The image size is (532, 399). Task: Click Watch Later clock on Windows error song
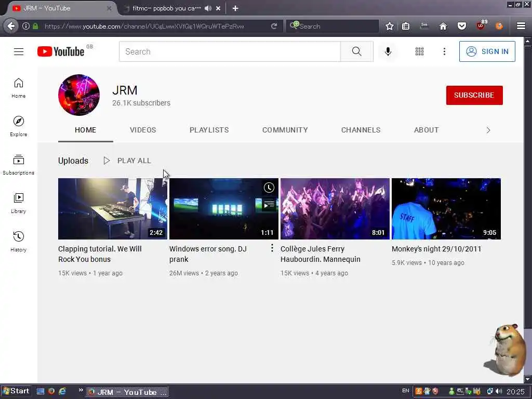pyautogui.click(x=269, y=188)
